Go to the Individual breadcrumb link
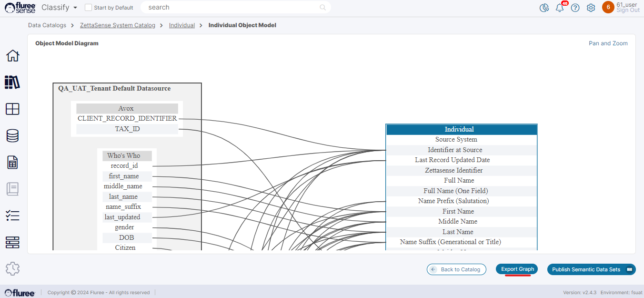Screen dimensions: 644x298 coord(182,25)
